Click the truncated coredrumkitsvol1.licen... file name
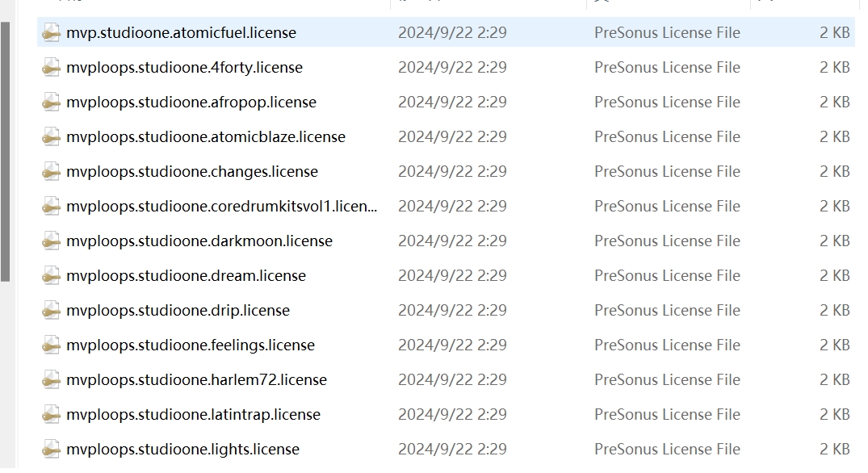Viewport: 868px width, 473px height. (x=221, y=207)
